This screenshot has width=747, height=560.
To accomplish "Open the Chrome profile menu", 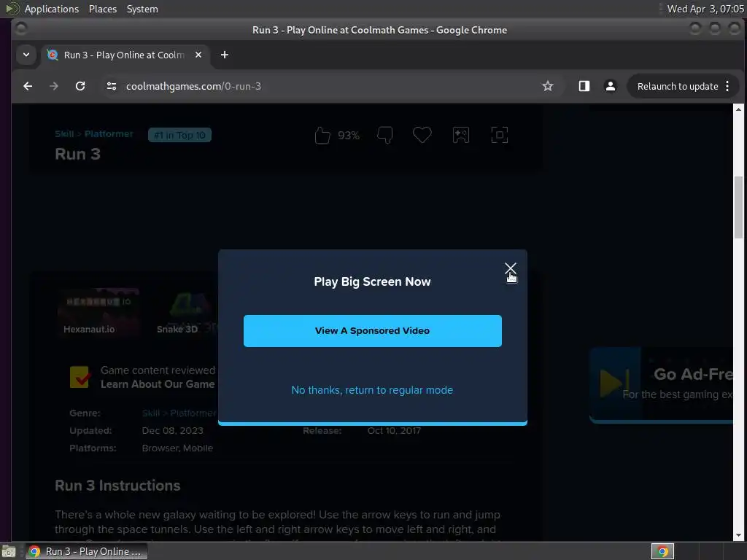I will [611, 86].
